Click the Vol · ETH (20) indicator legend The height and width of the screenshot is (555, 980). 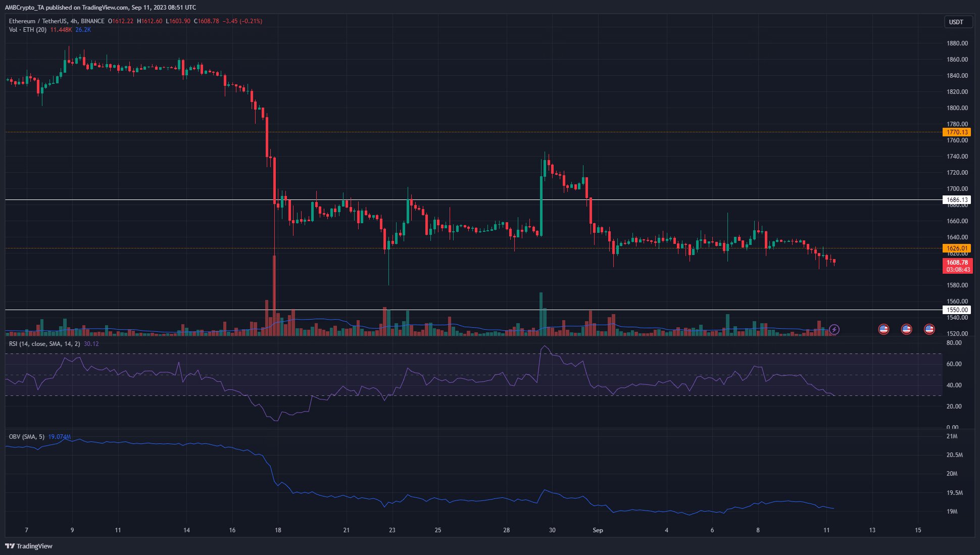28,30
